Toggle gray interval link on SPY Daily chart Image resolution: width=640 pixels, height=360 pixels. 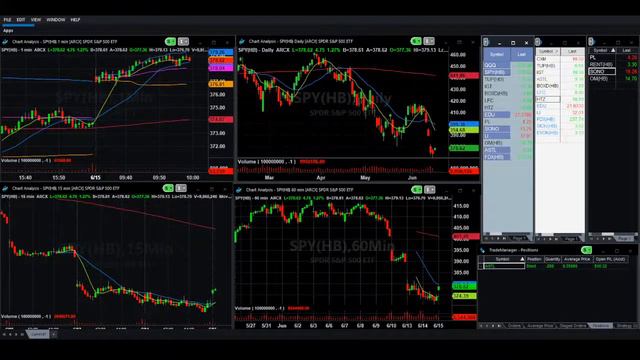tap(429, 41)
